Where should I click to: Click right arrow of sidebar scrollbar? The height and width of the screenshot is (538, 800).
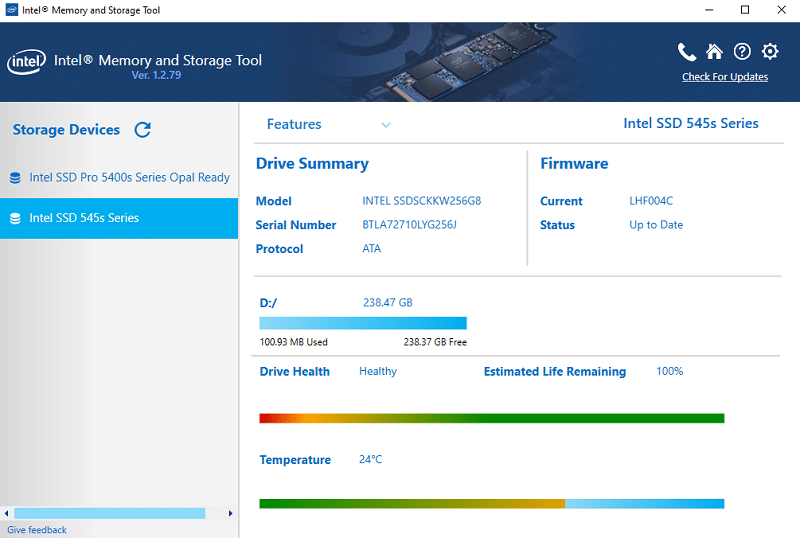pyautogui.click(x=231, y=513)
